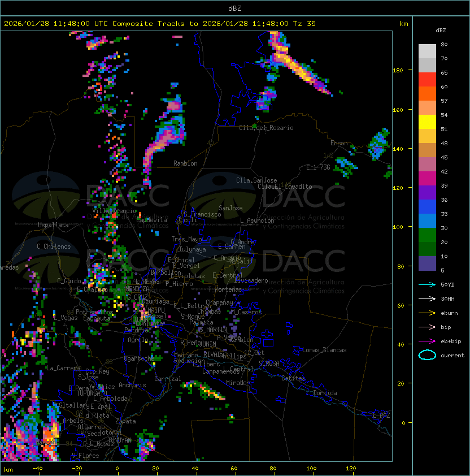The height and width of the screenshot is (476, 470).
Task: Select the 'Encon' map label
Action: tap(339, 143)
